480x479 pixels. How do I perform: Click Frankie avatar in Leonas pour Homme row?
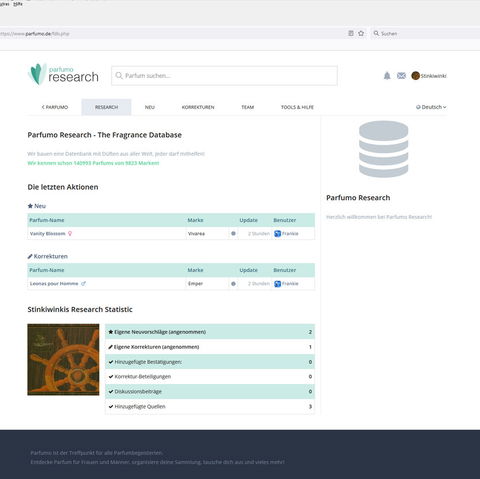(277, 284)
